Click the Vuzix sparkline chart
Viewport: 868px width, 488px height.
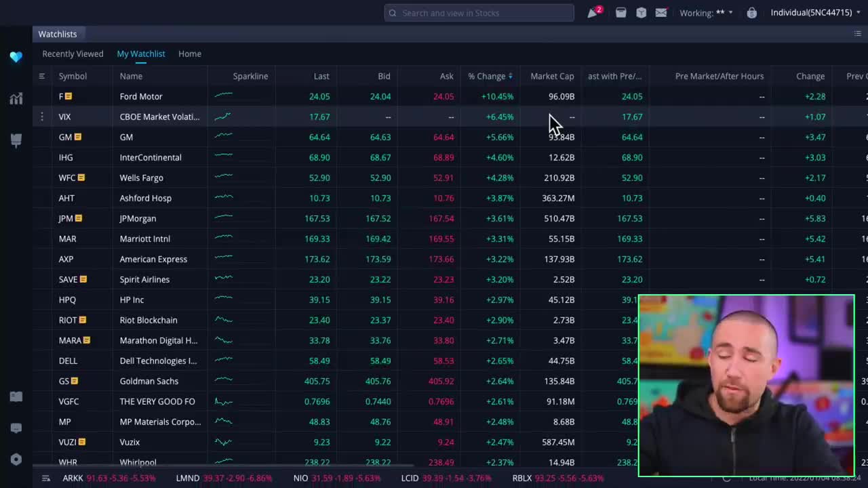224,442
